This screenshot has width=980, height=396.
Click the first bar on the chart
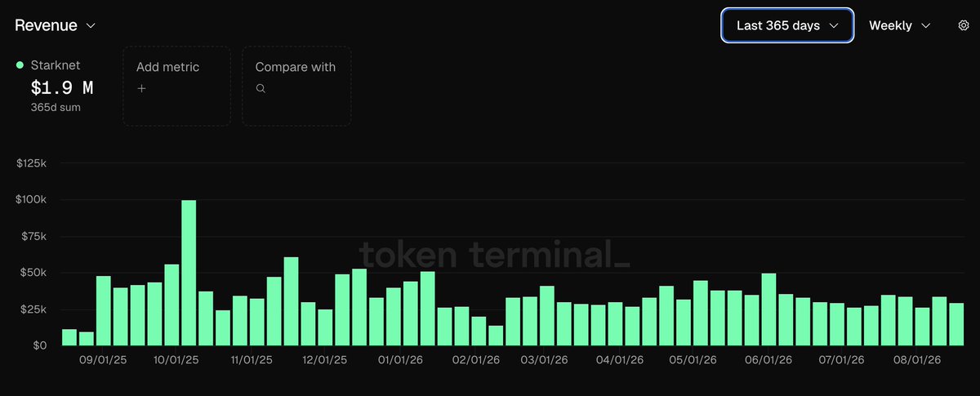(69, 337)
